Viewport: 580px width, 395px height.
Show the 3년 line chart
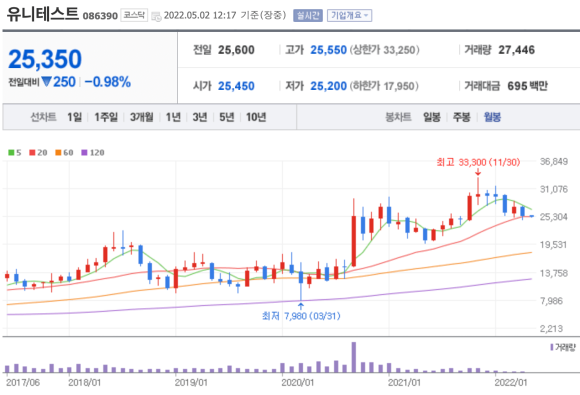[200, 117]
